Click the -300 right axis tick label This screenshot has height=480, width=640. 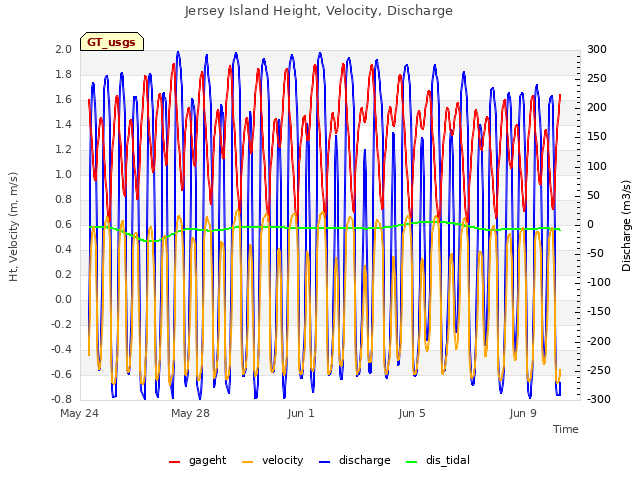599,399
